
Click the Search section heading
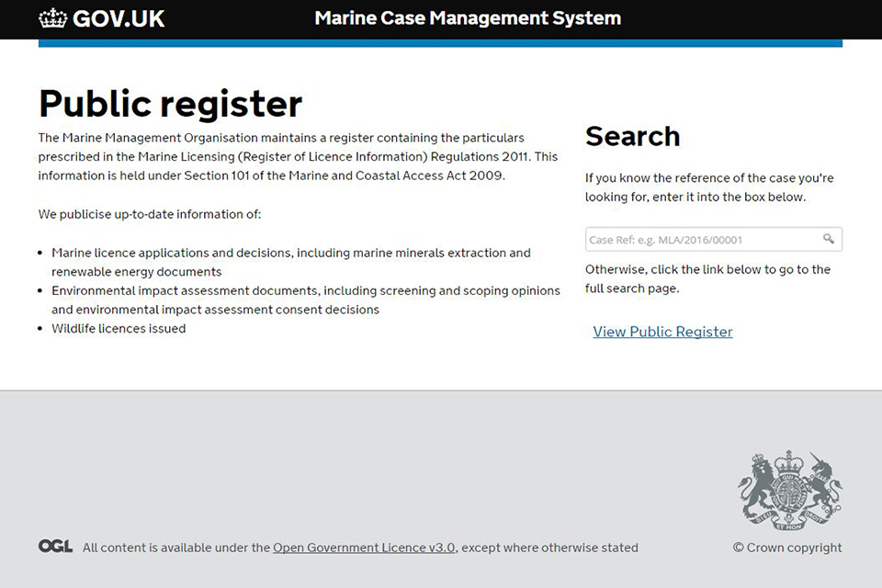click(632, 136)
